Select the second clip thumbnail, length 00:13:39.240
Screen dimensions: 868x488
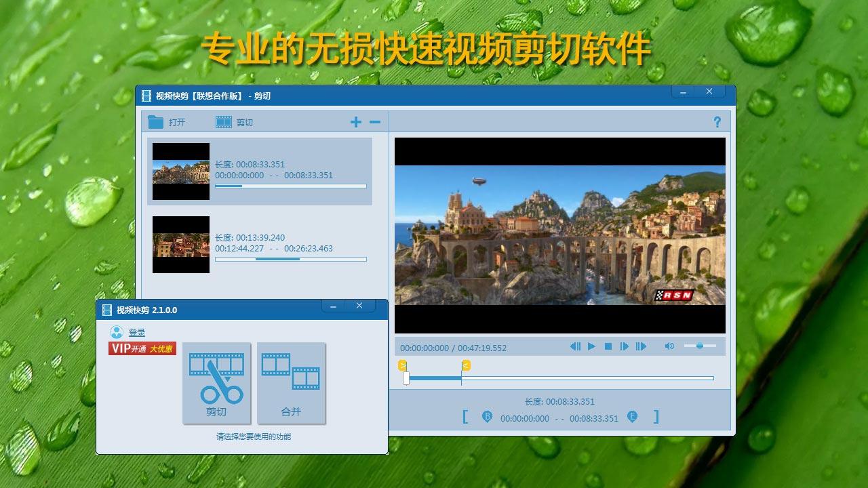181,245
